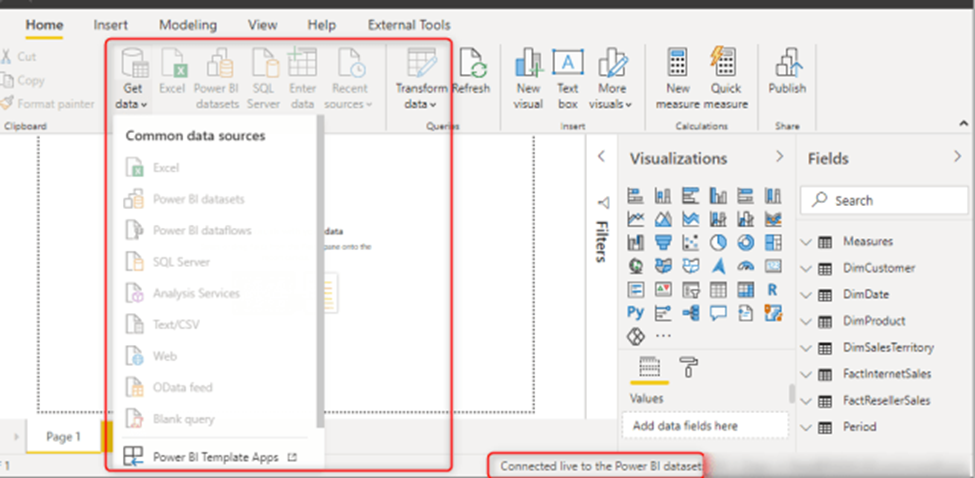Image resolution: width=975 pixels, height=478 pixels.
Task: Create a New measure
Action: [x=678, y=79]
